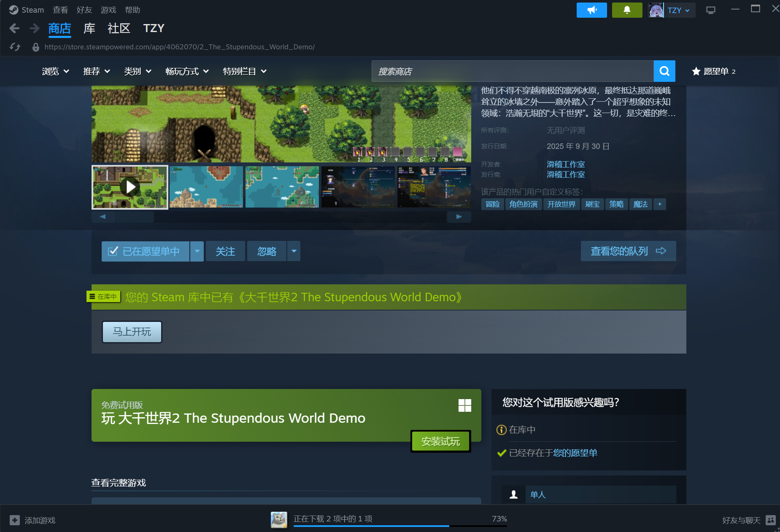This screenshot has width=780, height=532.
Task: Open the friends and chat icon
Action: [771, 520]
